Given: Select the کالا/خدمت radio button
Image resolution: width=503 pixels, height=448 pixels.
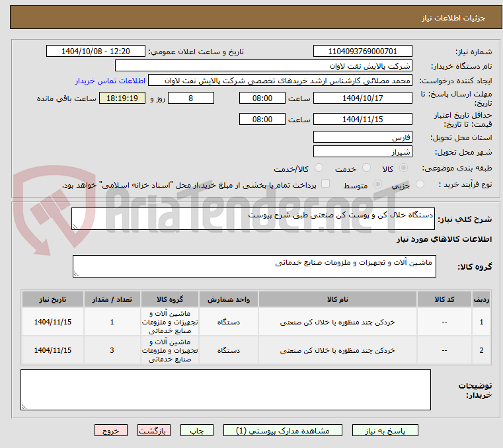Looking at the screenshot, I should pos(319,168).
